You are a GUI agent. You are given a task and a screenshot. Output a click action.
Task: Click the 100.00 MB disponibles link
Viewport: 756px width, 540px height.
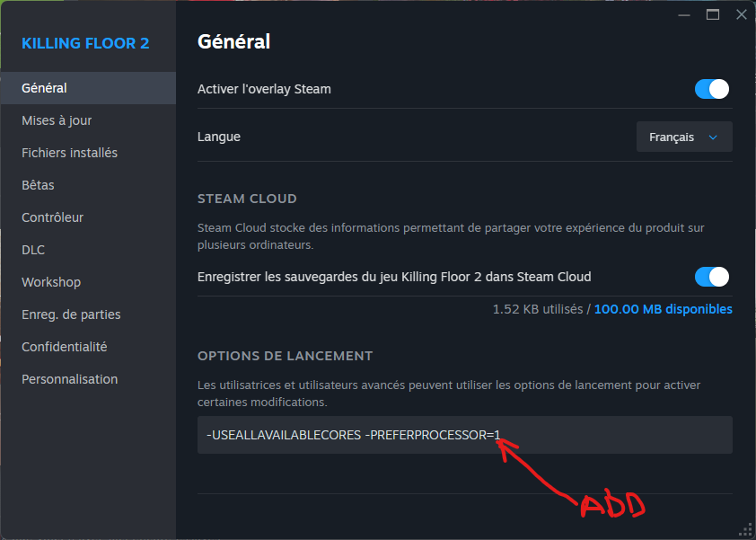(x=663, y=309)
